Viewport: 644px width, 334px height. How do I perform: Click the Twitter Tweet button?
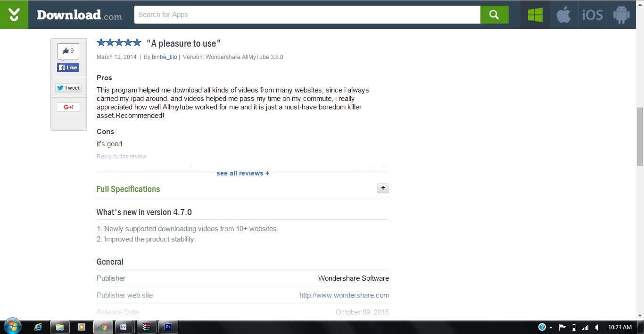pos(68,88)
